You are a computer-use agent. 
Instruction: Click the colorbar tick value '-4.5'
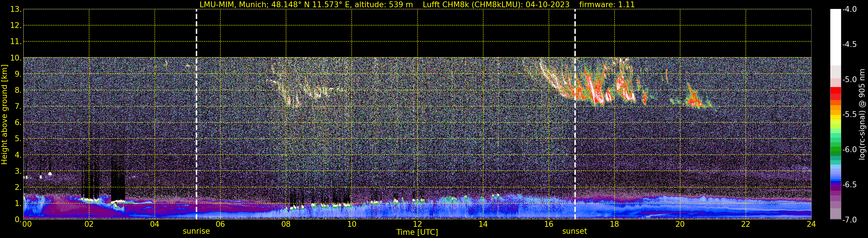click(x=850, y=44)
